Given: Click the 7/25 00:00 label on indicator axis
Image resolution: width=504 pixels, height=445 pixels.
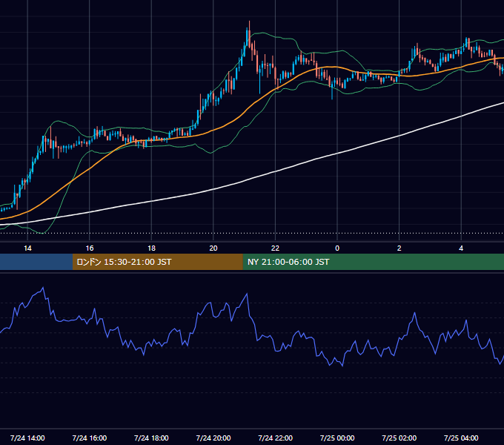Looking at the screenshot, I should pos(337,438).
